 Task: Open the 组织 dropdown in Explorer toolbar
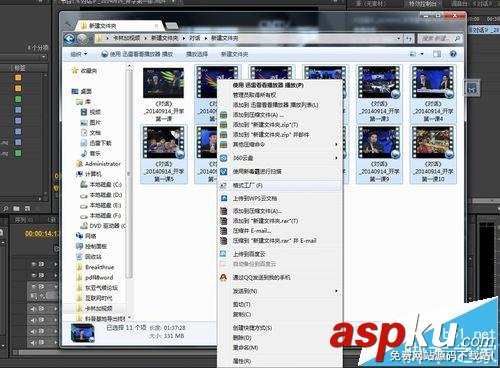tap(79, 54)
